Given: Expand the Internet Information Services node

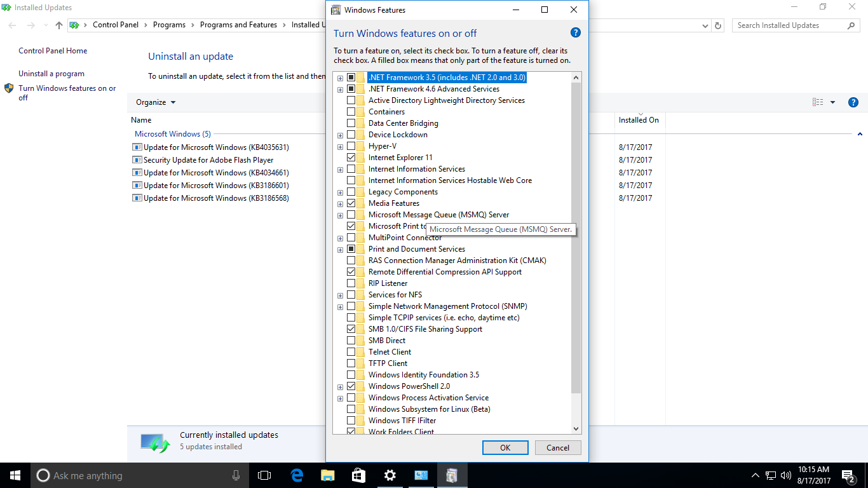Looking at the screenshot, I should pyautogui.click(x=341, y=170).
